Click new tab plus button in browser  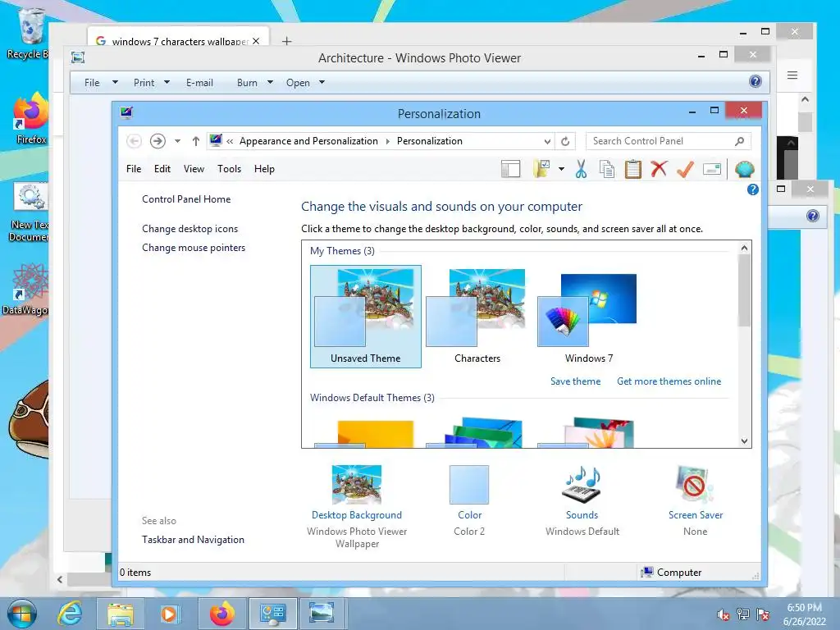click(286, 41)
